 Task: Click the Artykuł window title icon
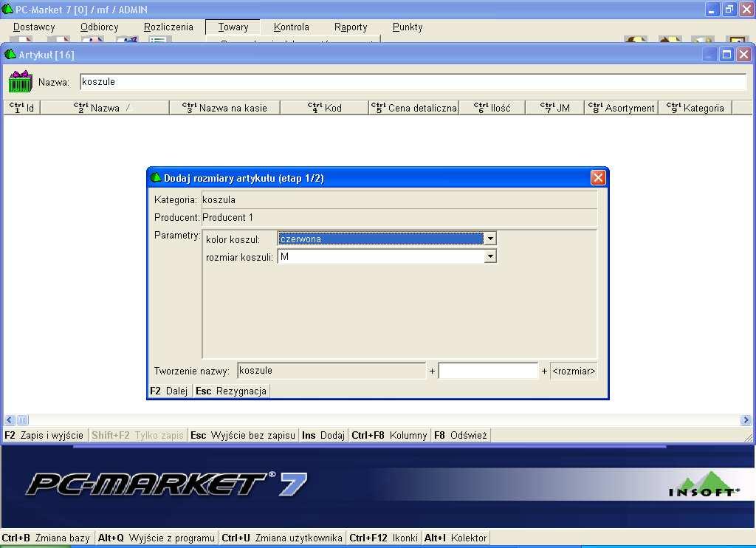pyautogui.click(x=10, y=54)
